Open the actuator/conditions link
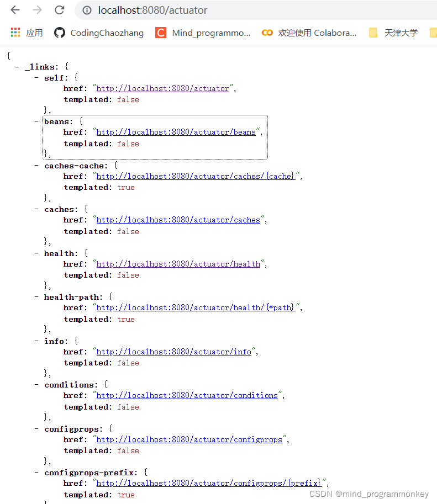This screenshot has height=504, width=437. (187, 395)
